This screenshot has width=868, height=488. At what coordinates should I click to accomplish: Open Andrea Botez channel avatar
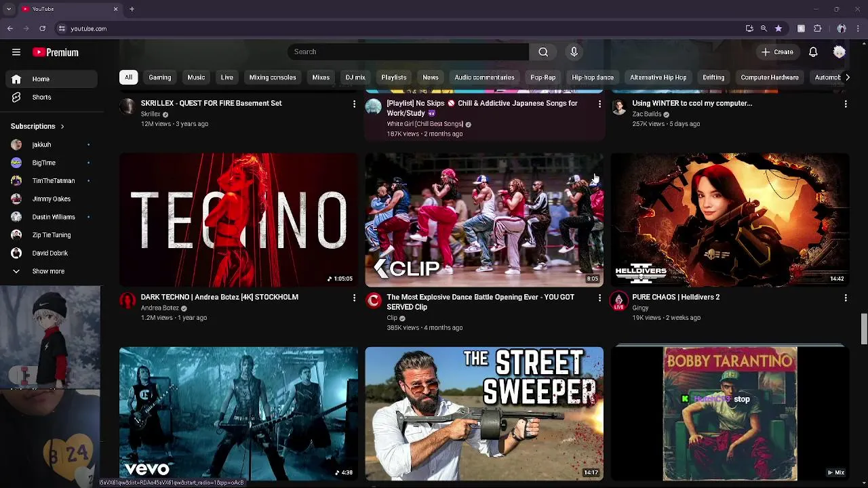pyautogui.click(x=127, y=300)
